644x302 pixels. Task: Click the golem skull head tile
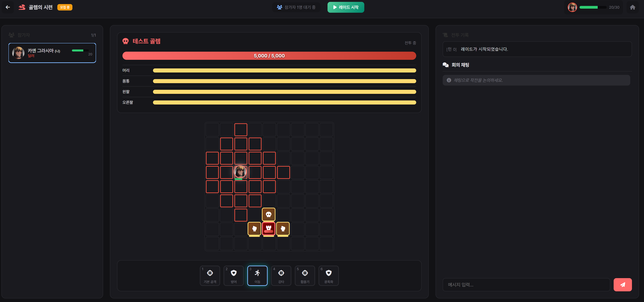268,214
